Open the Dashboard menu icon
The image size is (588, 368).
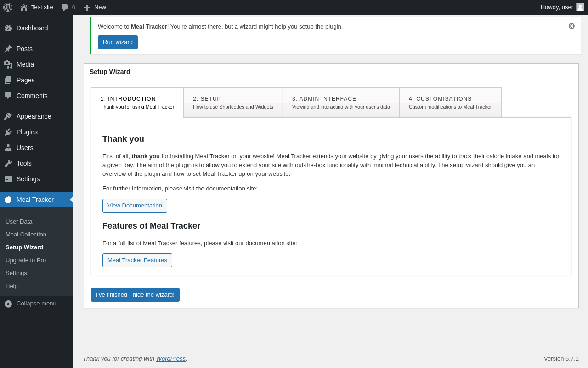coord(8,28)
